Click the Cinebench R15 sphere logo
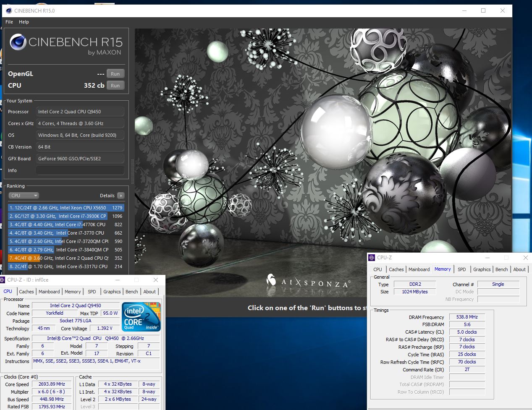Image resolution: width=532 pixels, height=410 pixels. 18,42
